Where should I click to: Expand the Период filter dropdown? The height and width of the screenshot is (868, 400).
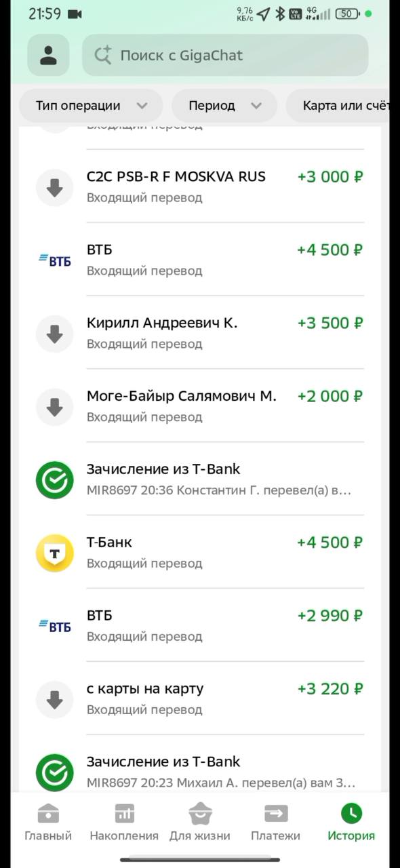(224, 106)
